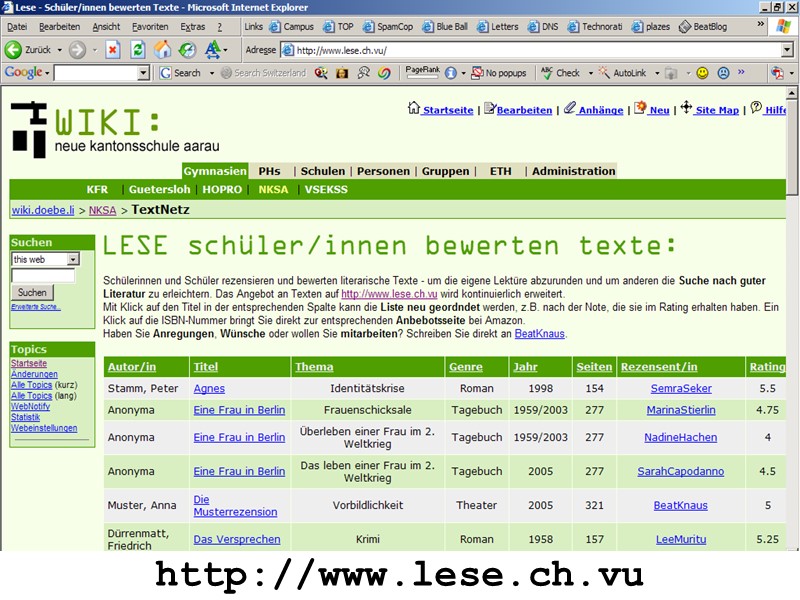
Task: Expand the Google toolbar options dropdown
Action: 46,72
